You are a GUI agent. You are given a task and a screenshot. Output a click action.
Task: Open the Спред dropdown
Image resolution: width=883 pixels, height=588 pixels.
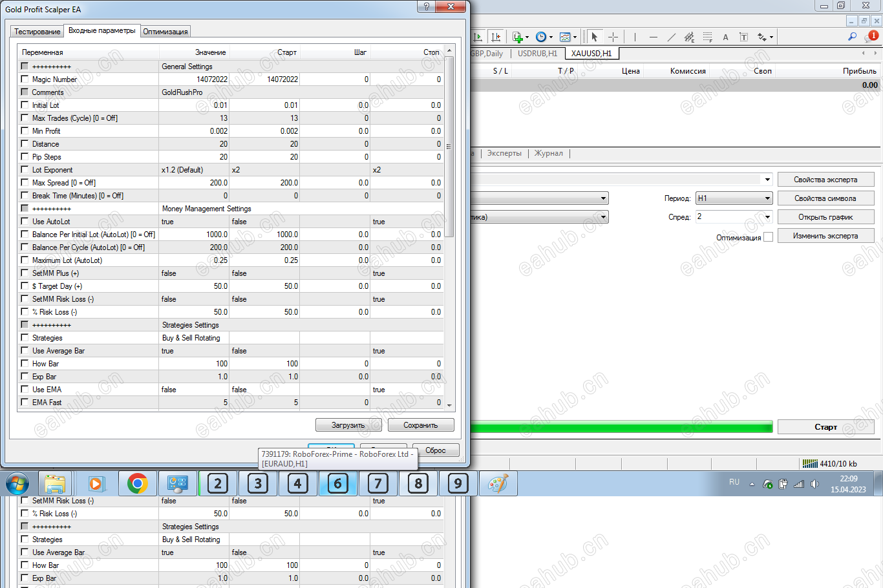click(767, 217)
